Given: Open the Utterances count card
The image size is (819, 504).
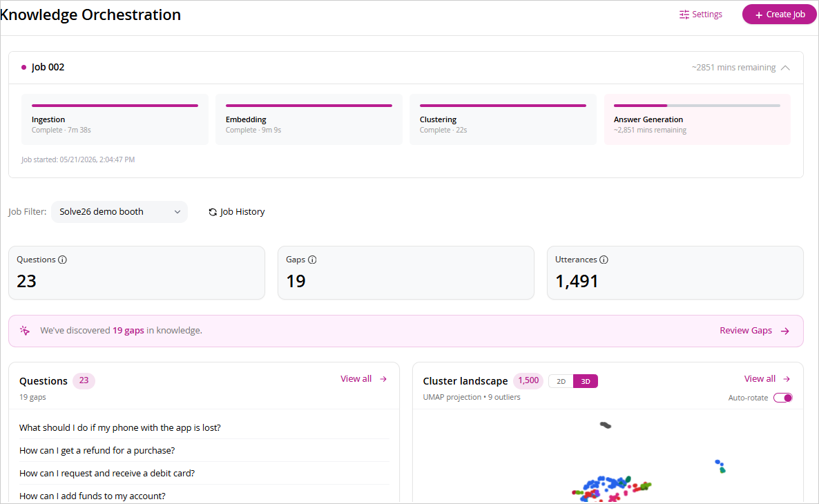Looking at the screenshot, I should click(675, 273).
